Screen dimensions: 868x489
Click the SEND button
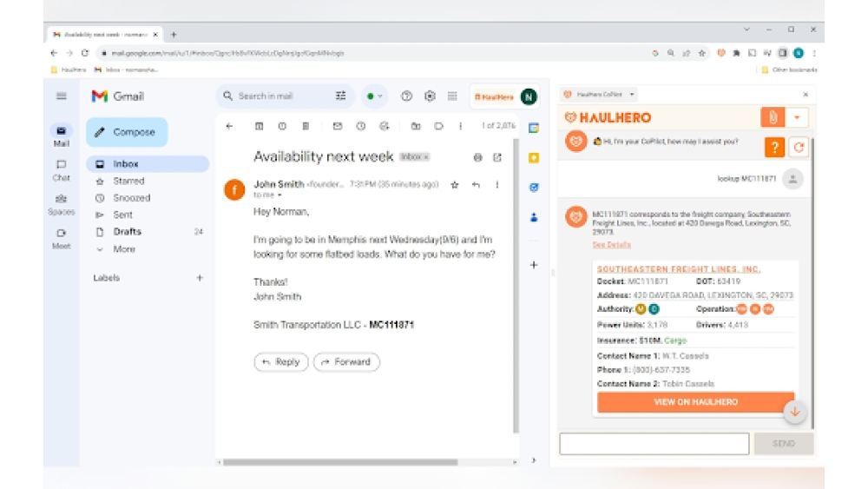(783, 444)
